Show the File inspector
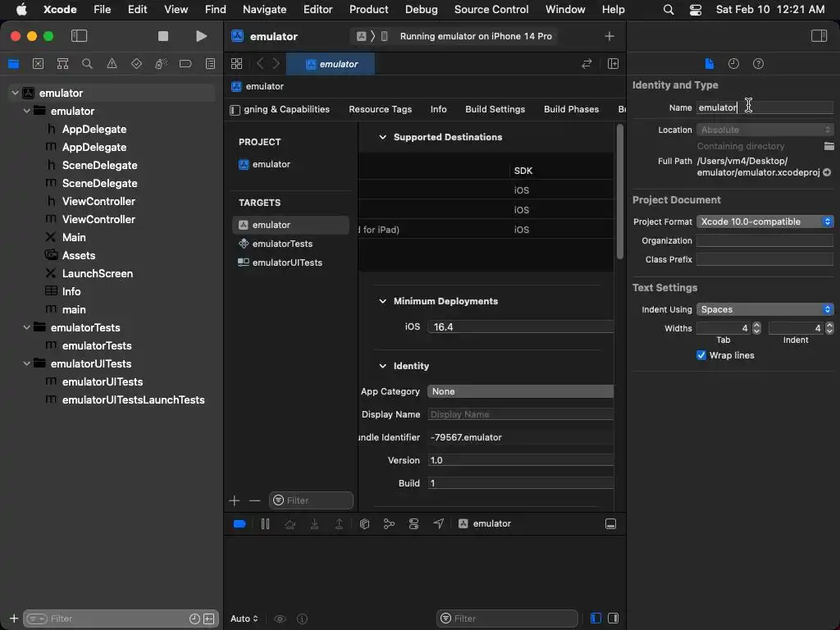 coord(709,64)
